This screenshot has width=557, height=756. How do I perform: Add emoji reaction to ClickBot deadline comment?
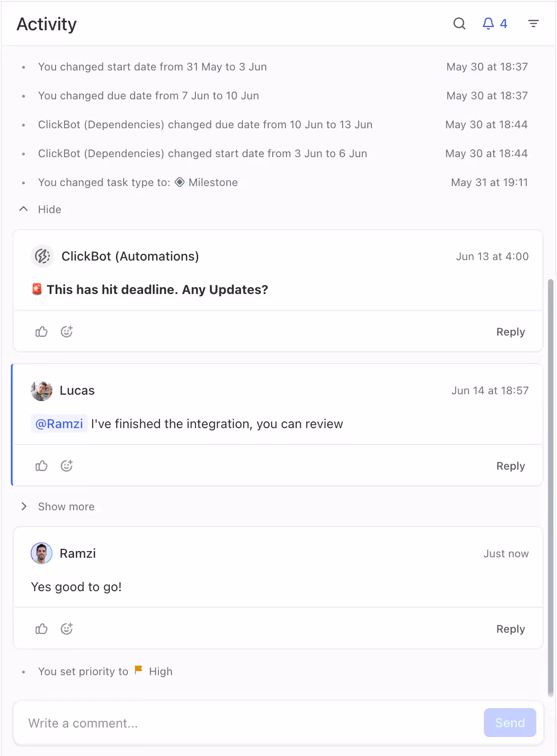coord(67,332)
